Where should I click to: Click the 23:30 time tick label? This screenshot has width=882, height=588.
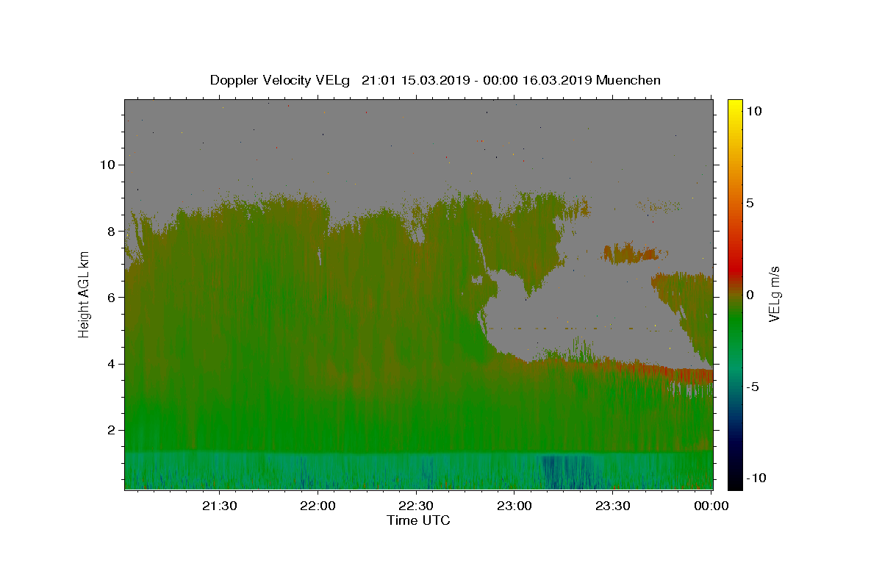(613, 506)
